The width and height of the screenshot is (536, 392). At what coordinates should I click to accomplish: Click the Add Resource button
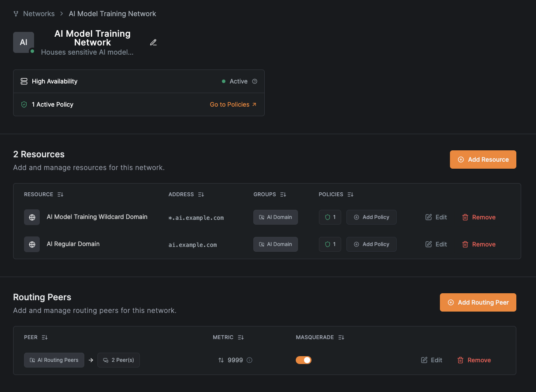(x=483, y=160)
